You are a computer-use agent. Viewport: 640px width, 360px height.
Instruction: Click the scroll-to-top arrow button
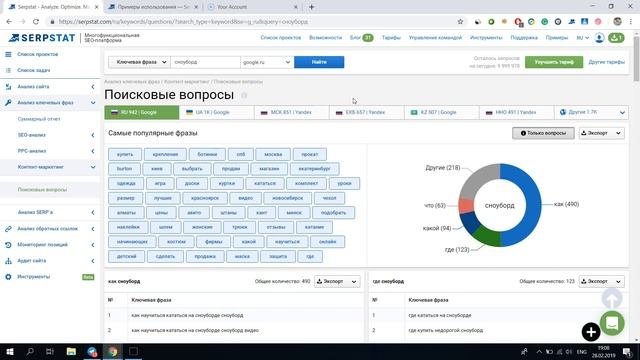[611, 299]
